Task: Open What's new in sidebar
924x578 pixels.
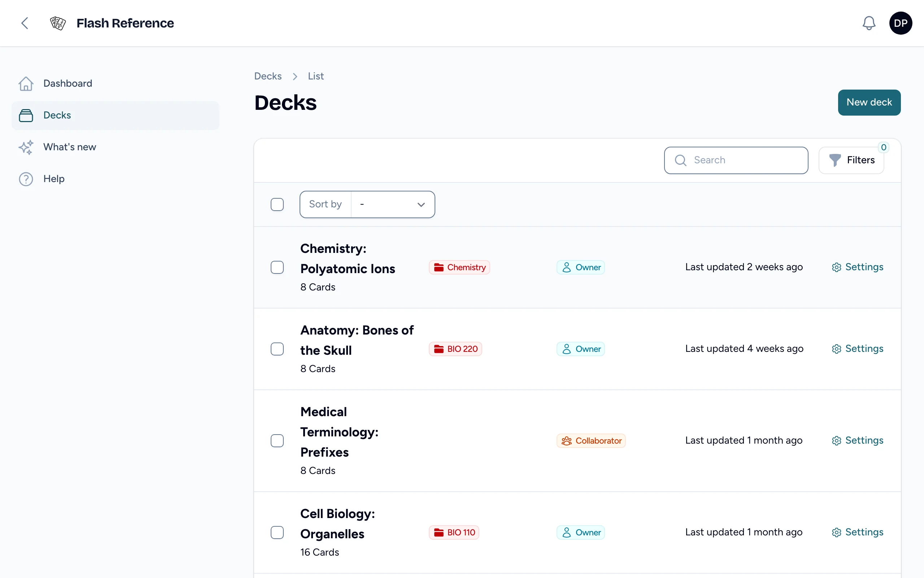Action: click(x=115, y=147)
